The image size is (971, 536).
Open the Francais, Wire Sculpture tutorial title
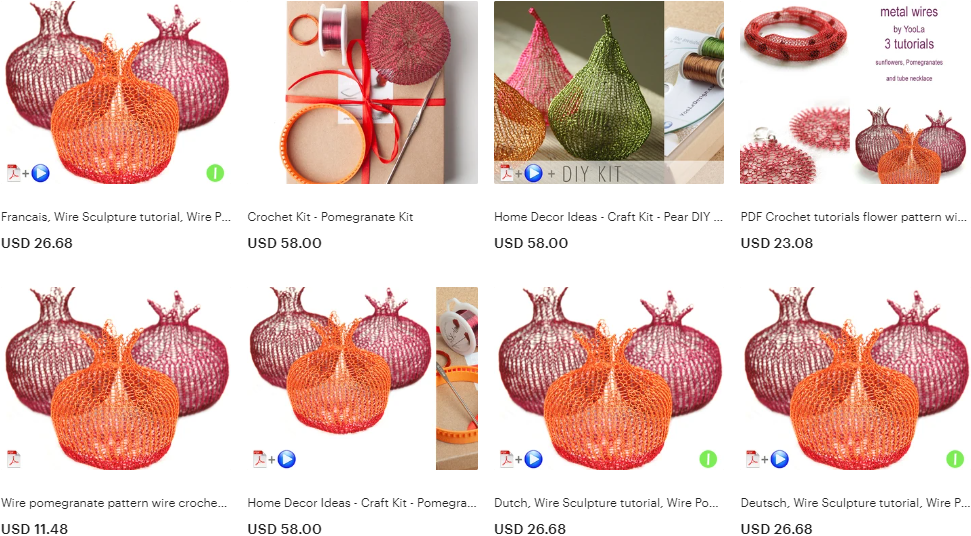pyautogui.click(x=116, y=217)
